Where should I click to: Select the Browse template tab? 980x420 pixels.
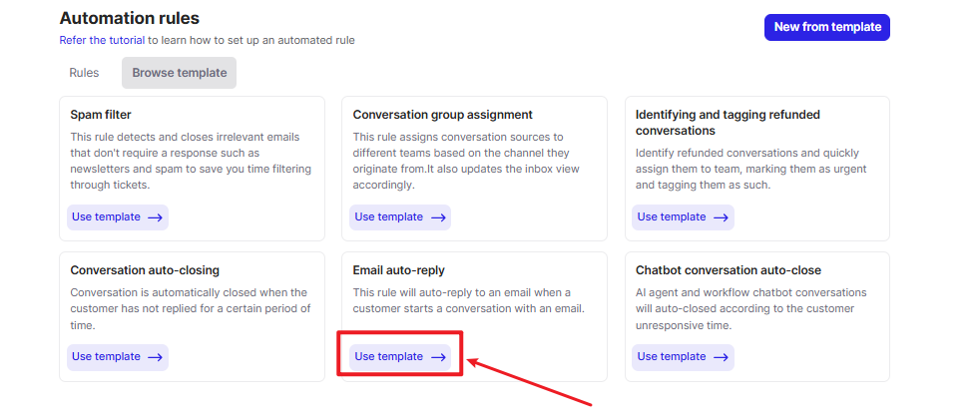tap(180, 73)
